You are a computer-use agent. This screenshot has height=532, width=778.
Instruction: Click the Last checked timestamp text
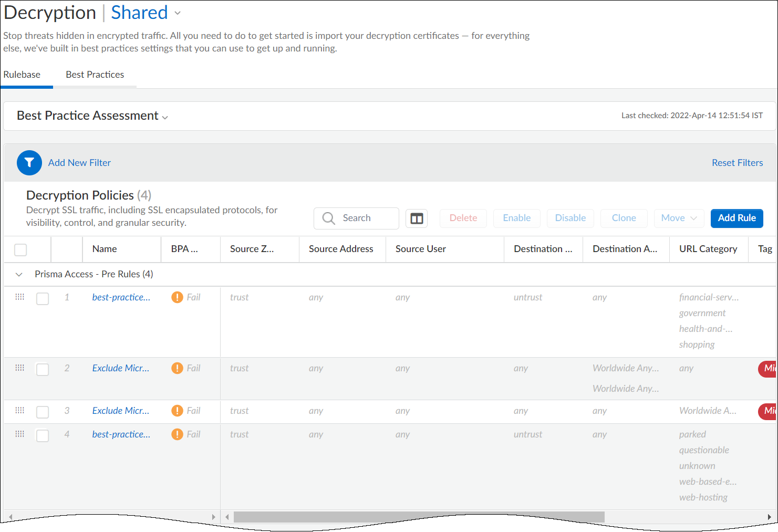(x=692, y=116)
